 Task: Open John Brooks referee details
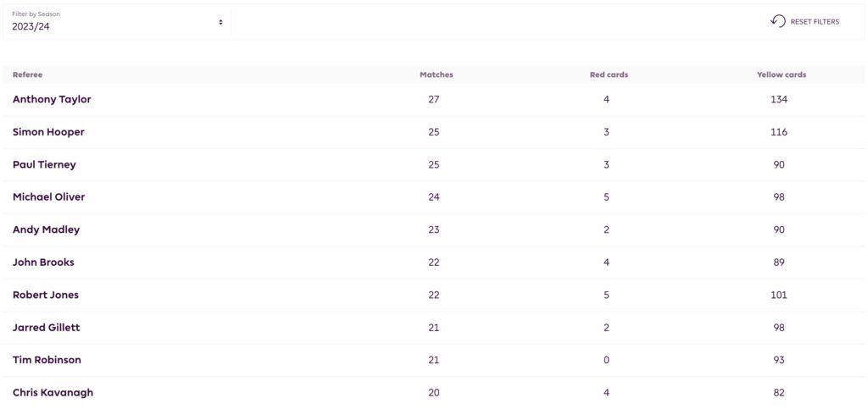pyautogui.click(x=43, y=262)
